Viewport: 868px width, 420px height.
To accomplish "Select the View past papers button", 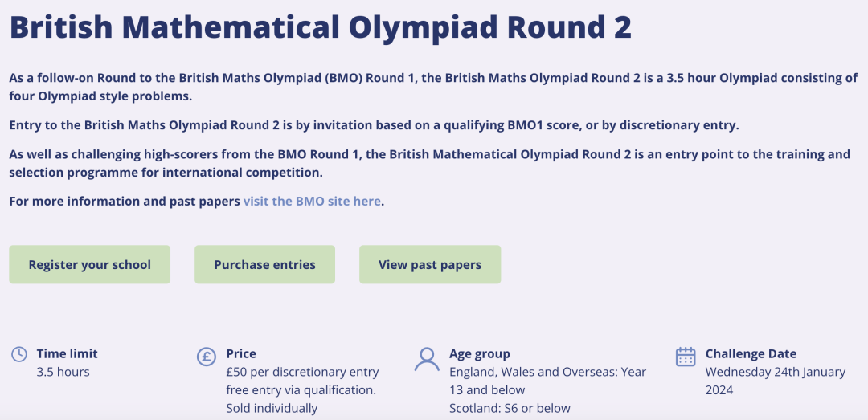I will 430,264.
